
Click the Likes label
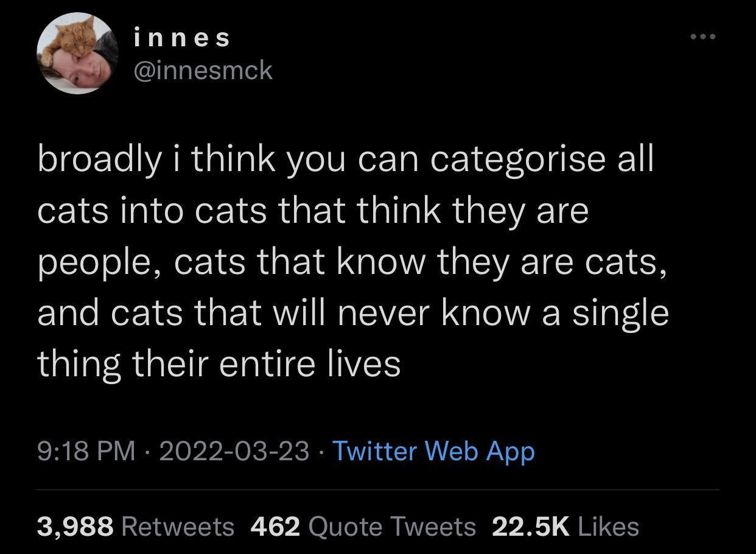coord(609,526)
